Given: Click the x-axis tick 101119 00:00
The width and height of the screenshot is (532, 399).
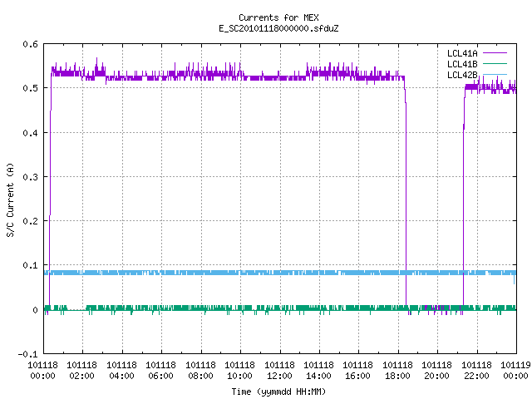Looking at the screenshot, I should [515, 370].
